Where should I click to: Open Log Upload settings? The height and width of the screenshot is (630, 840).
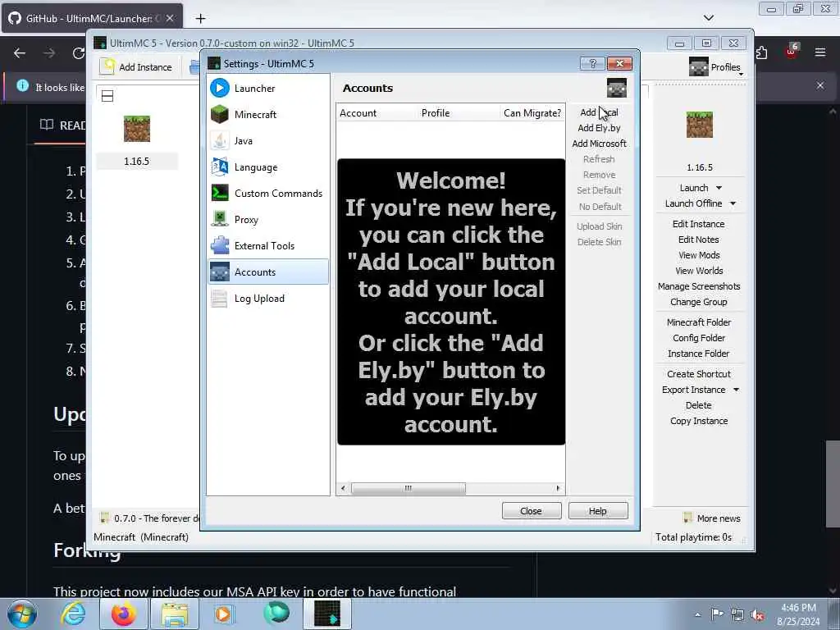click(268, 299)
